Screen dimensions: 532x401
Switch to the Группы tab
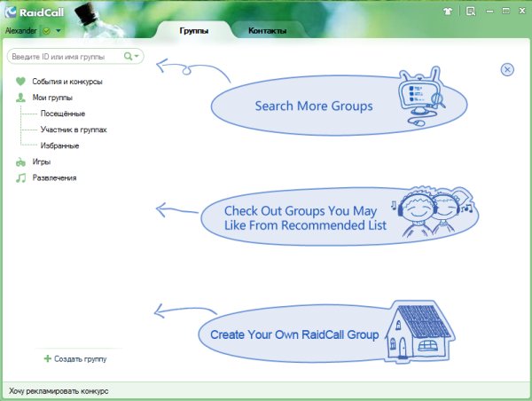pos(193,31)
